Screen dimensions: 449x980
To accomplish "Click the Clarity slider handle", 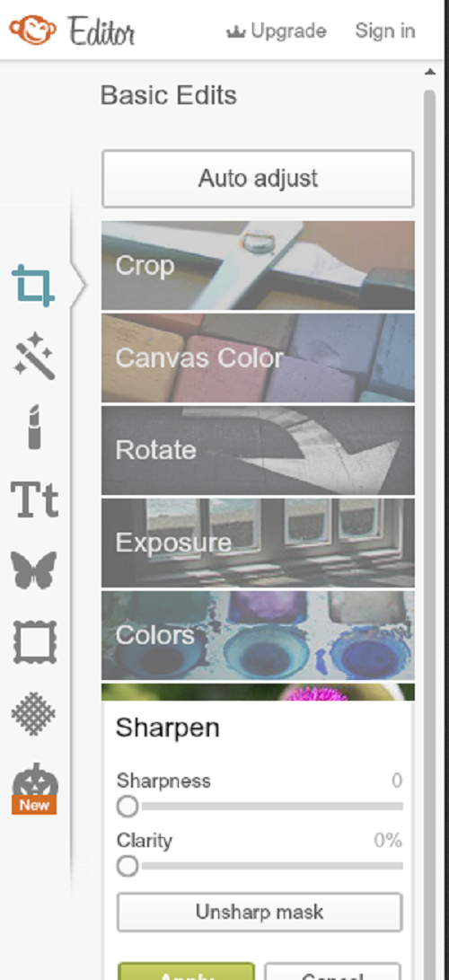I will coord(128,866).
